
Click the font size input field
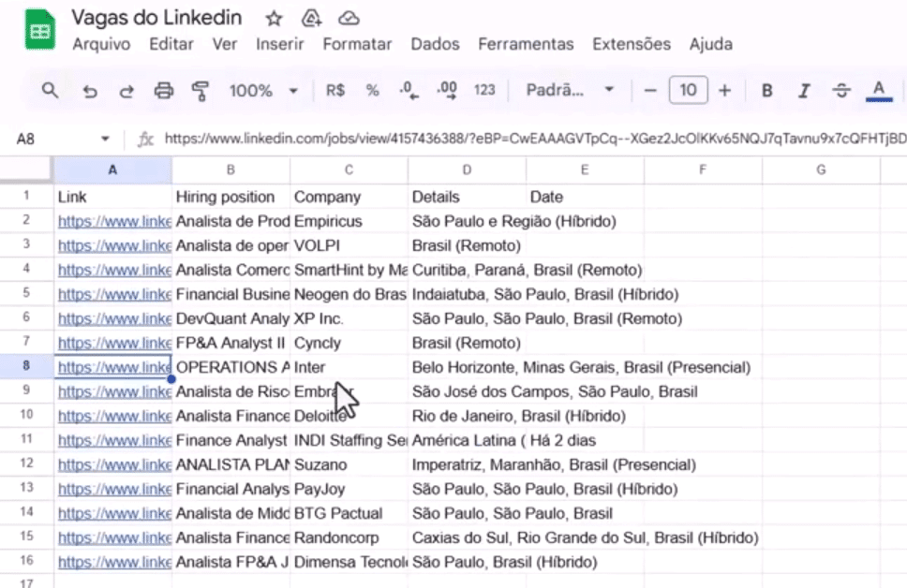688,90
